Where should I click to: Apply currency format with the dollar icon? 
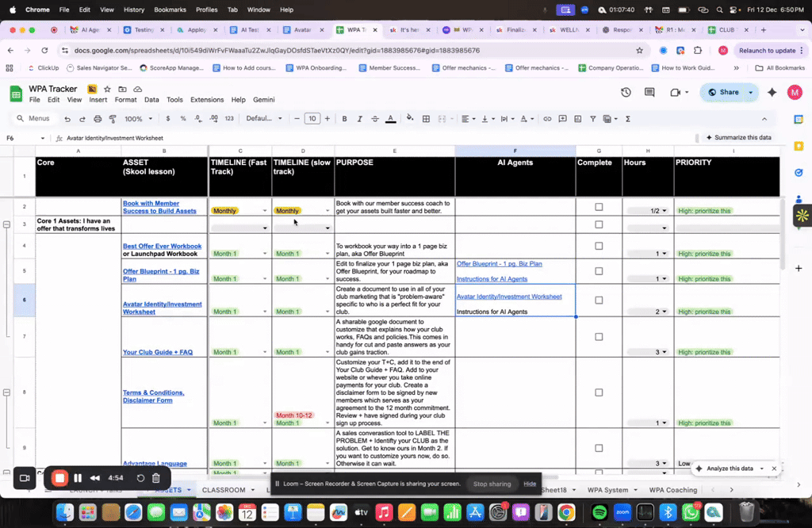point(168,119)
